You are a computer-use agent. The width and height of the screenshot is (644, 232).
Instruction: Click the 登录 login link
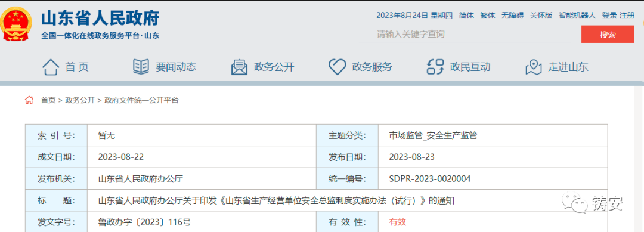click(x=609, y=16)
